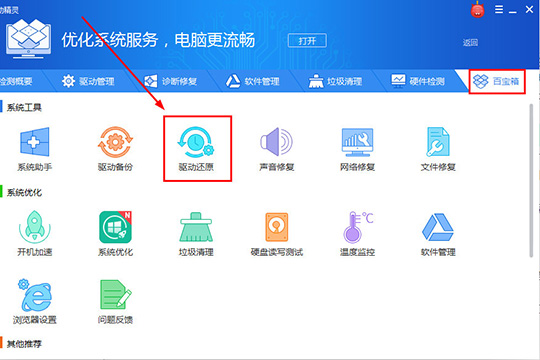Close the application window
The width and height of the screenshot is (540, 360).
click(x=529, y=9)
